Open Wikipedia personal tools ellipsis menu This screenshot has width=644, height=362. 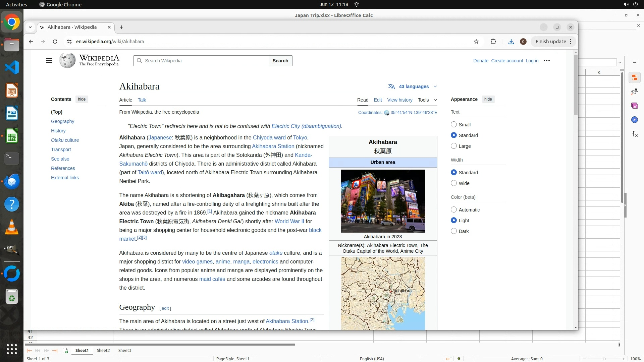coord(547,61)
